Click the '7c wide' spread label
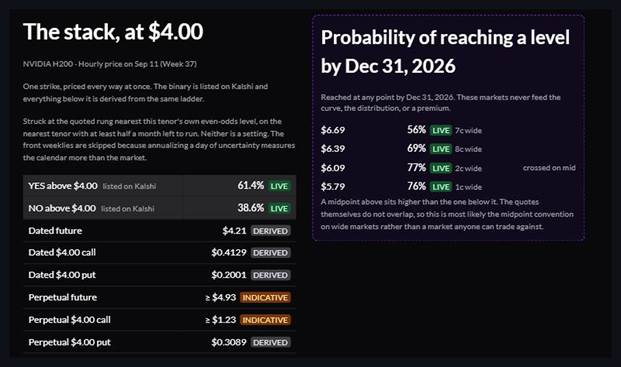The image size is (621, 367). point(468,131)
